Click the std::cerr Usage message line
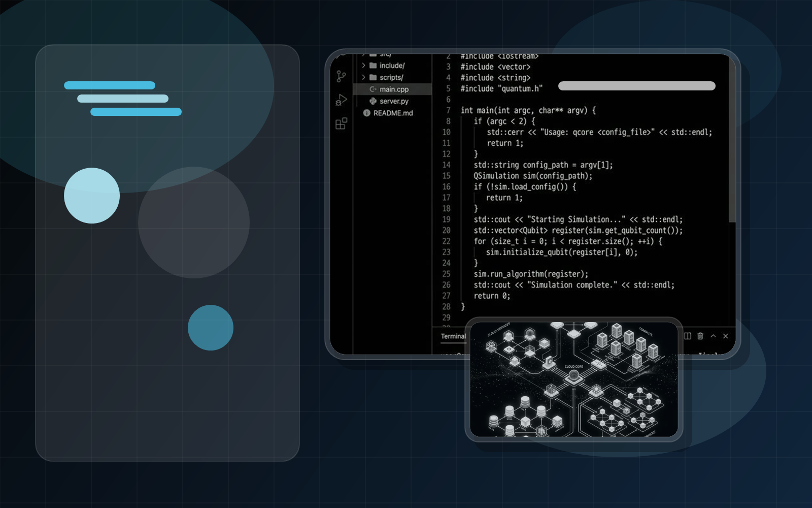This screenshot has height=508, width=812. [599, 132]
